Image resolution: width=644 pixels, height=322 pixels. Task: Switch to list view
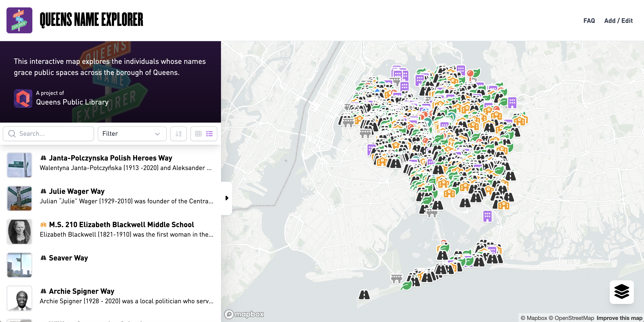point(209,134)
